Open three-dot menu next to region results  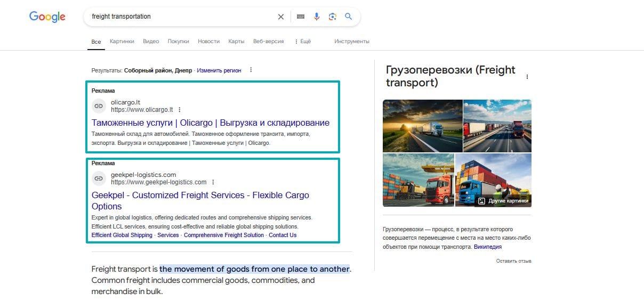(x=251, y=70)
